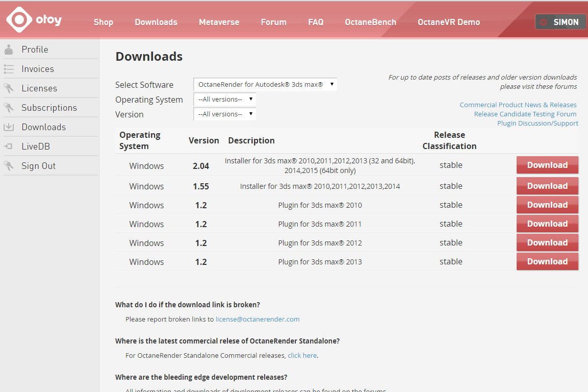
Task: Click the Sign Out key icon in sidebar
Action: pos(9,166)
